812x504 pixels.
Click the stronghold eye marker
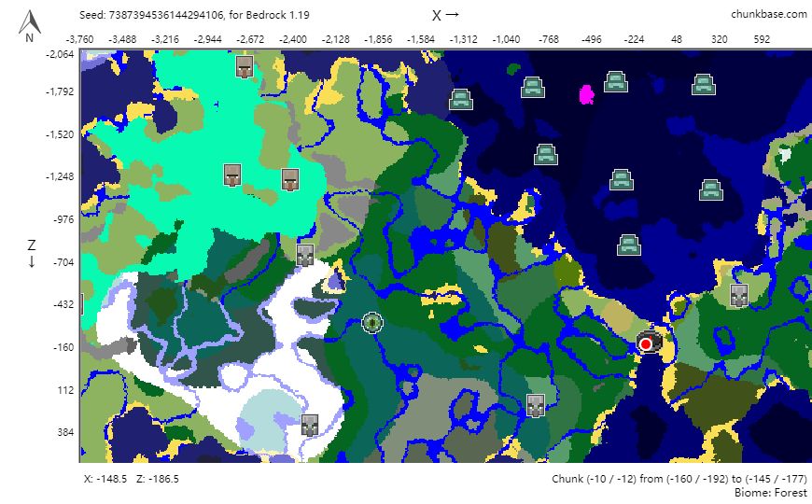tap(372, 323)
